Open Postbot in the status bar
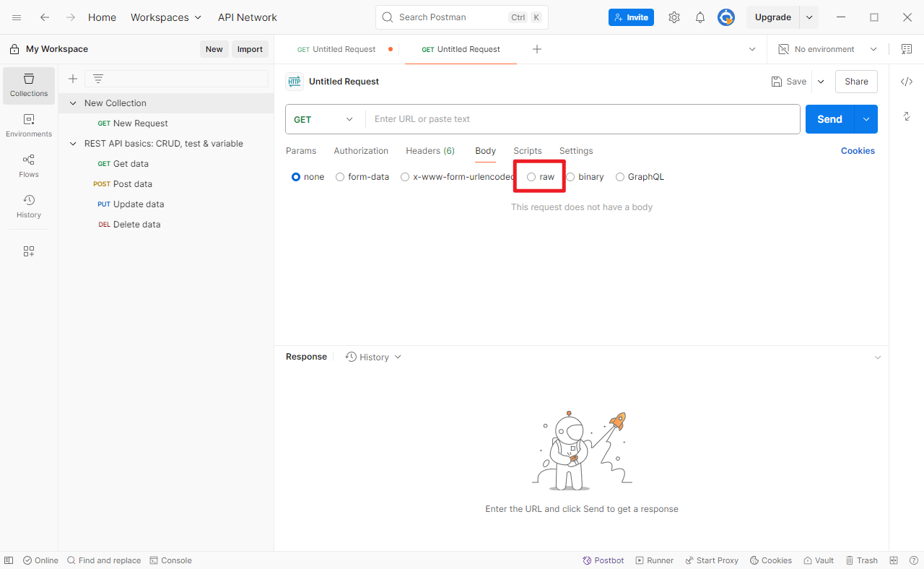This screenshot has height=569, width=924. pos(603,560)
